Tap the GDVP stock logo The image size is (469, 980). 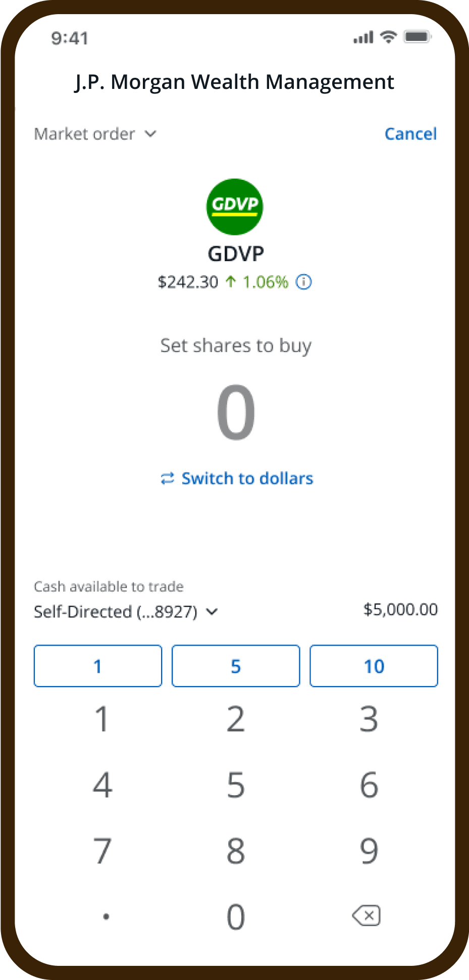click(x=235, y=207)
